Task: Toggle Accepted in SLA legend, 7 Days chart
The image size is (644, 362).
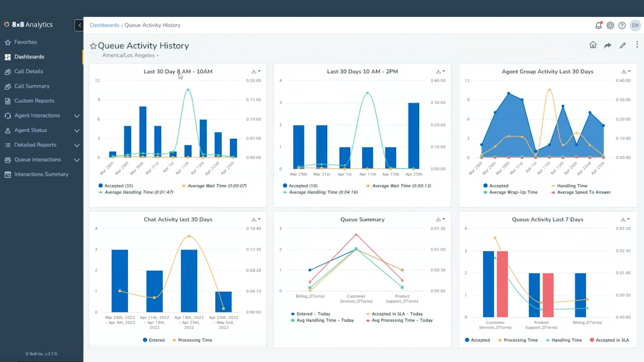Action: (609, 340)
